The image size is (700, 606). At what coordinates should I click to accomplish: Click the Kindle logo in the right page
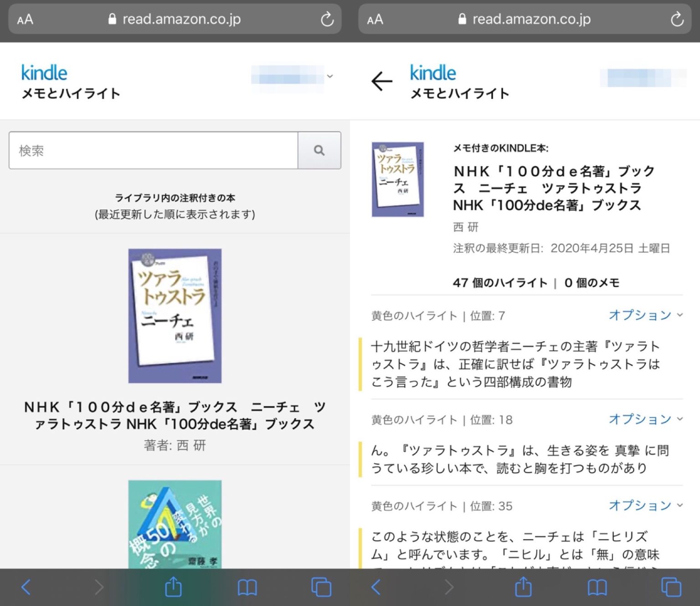pos(433,73)
